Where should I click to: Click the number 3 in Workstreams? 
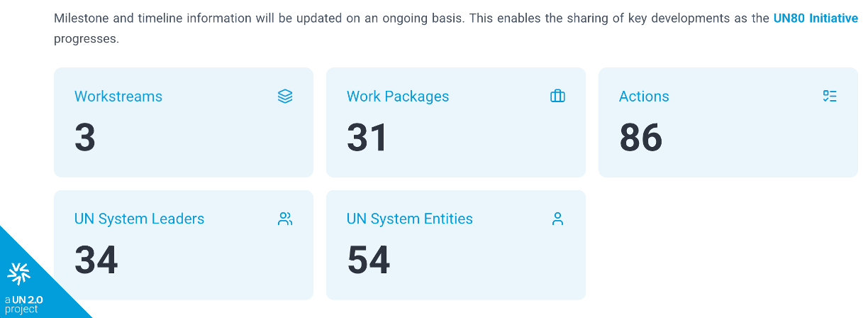click(85, 138)
